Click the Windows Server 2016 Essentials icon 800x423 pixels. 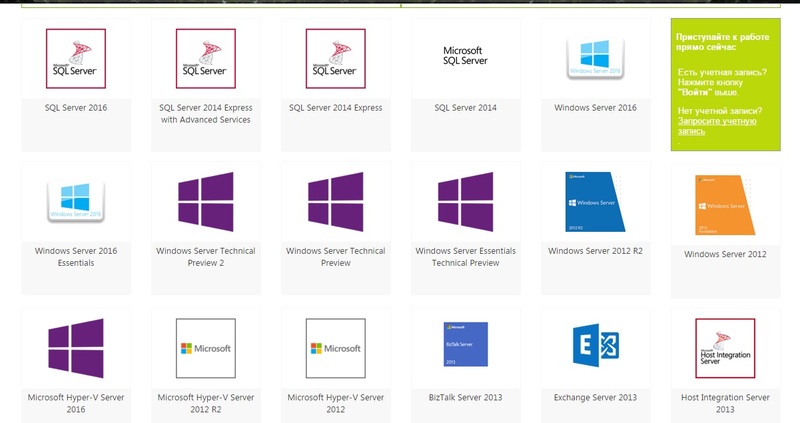(76, 202)
